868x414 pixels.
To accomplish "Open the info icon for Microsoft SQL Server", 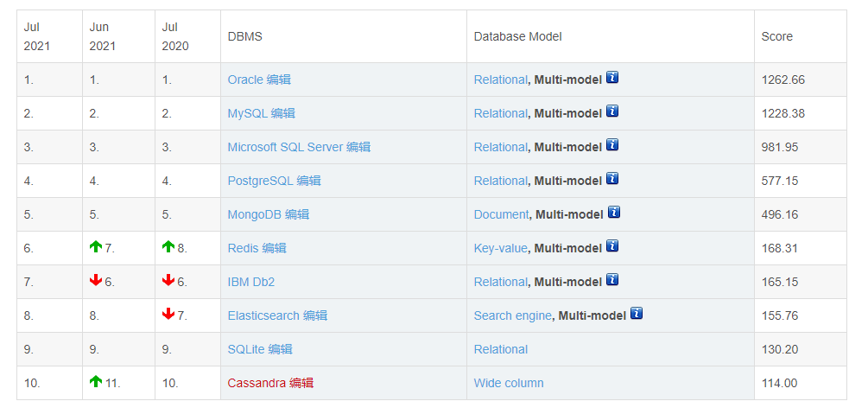I will point(612,144).
